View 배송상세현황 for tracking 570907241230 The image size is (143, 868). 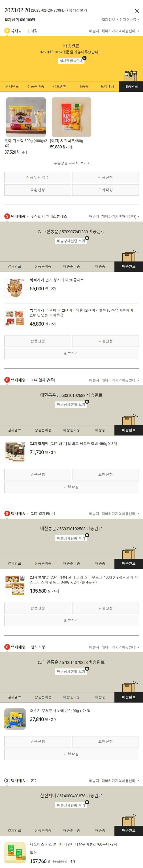[71, 241]
